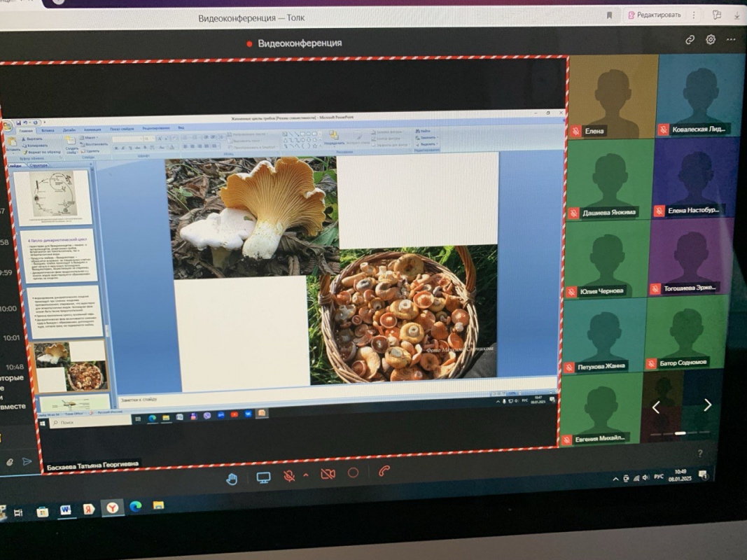Image resolution: width=747 pixels, height=560 pixels.
Task: Toggle the muted microphone button
Action: pyautogui.click(x=289, y=475)
